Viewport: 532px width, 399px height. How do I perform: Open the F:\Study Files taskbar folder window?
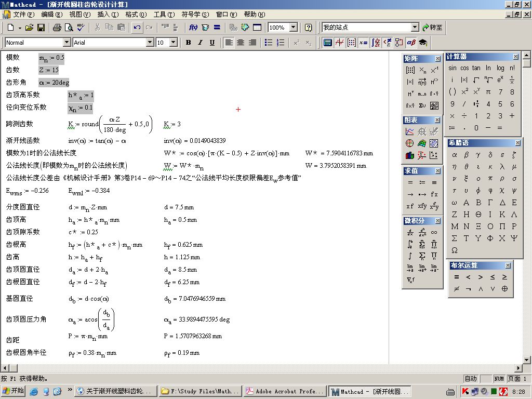coord(200,391)
